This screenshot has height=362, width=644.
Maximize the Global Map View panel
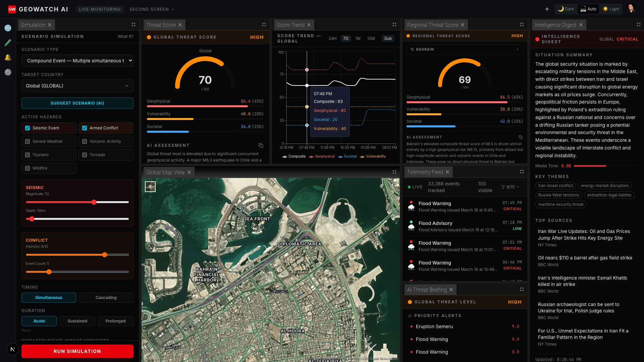(394, 172)
